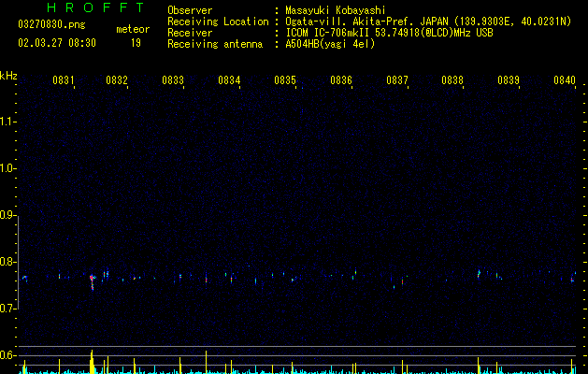Click the 0.8 frequency axis label
This screenshot has width=588, height=374.
(7, 262)
